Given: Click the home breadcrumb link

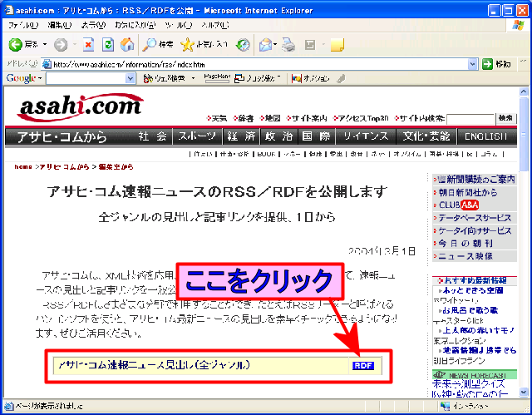Looking at the screenshot, I should coord(23,166).
